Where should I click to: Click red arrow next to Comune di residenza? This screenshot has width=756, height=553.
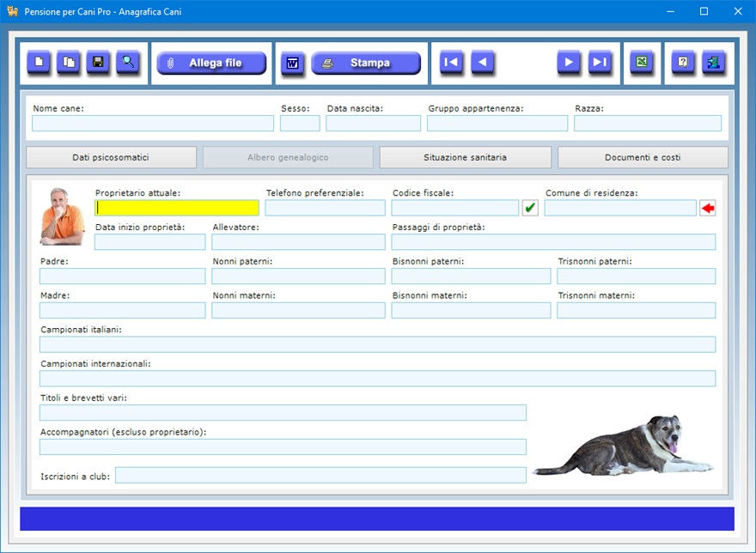click(707, 208)
